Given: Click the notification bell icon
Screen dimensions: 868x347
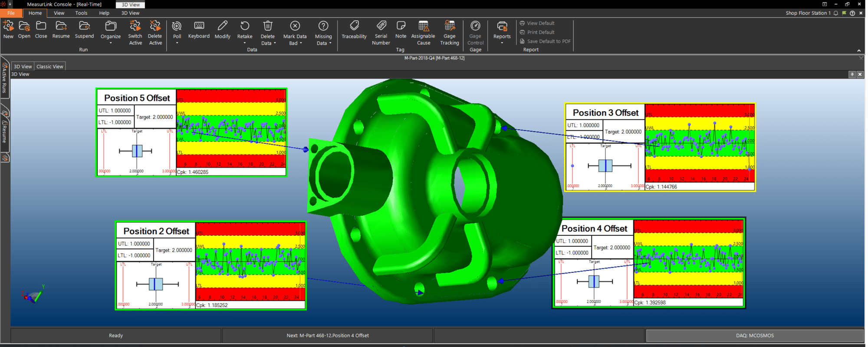Looking at the screenshot, I should [835, 13].
